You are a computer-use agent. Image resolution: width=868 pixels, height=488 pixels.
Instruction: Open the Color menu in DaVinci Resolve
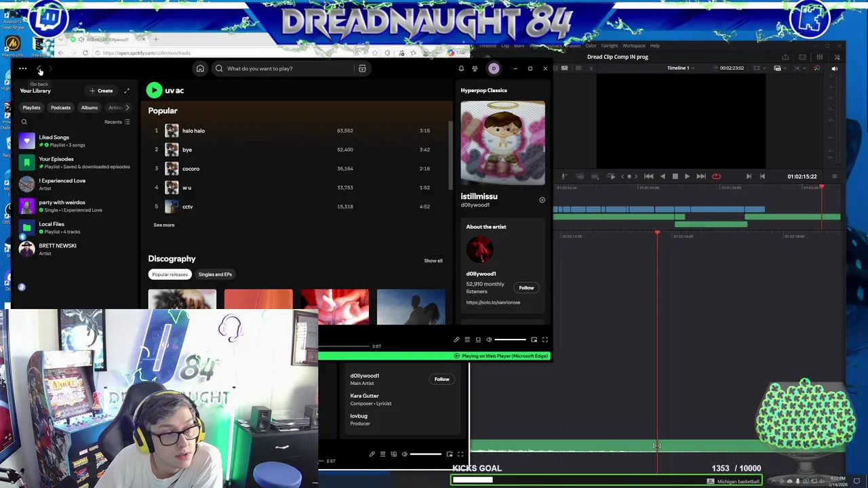pos(591,45)
